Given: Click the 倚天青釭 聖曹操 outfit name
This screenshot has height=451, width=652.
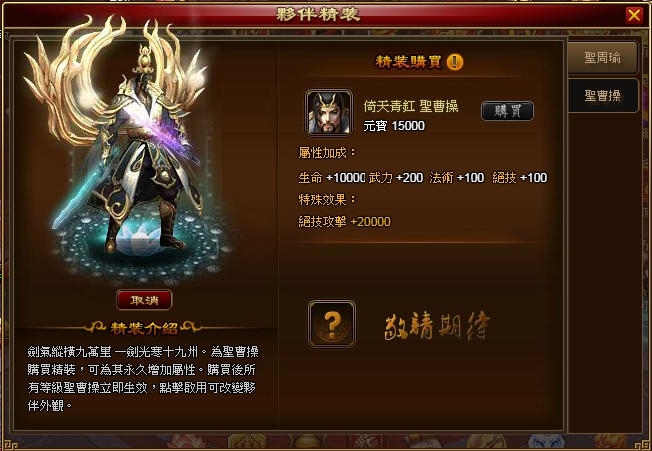Looking at the screenshot, I should tap(410, 106).
